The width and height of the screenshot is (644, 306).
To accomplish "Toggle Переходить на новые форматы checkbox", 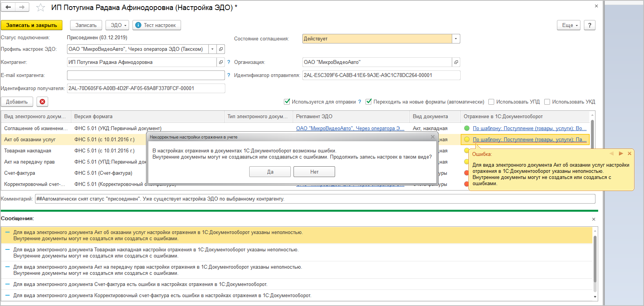I will [x=369, y=102].
